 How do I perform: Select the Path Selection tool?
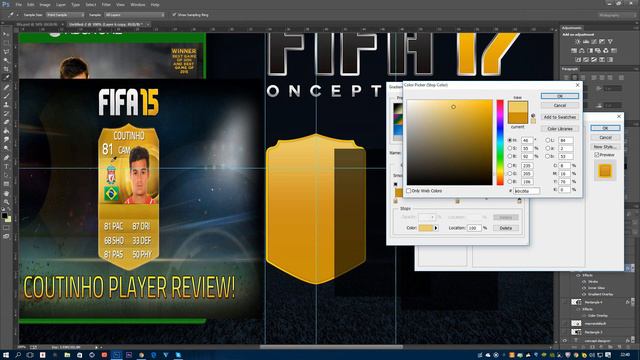click(6, 175)
